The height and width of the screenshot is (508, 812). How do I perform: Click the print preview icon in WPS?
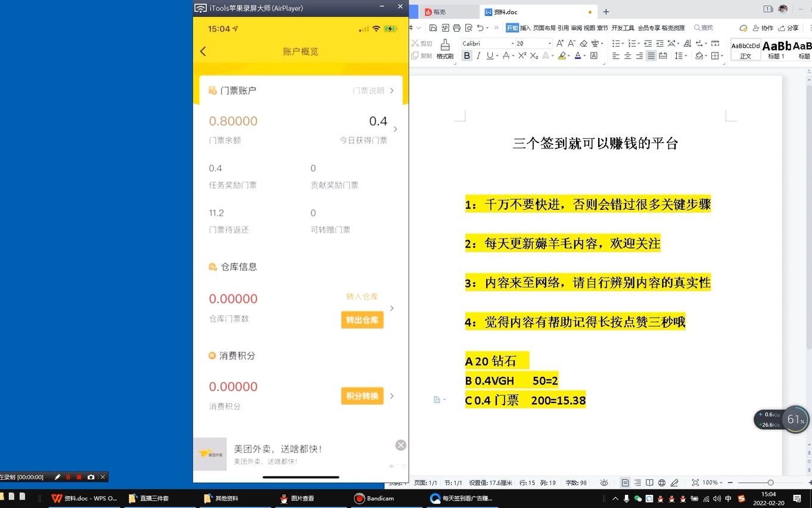click(x=469, y=27)
